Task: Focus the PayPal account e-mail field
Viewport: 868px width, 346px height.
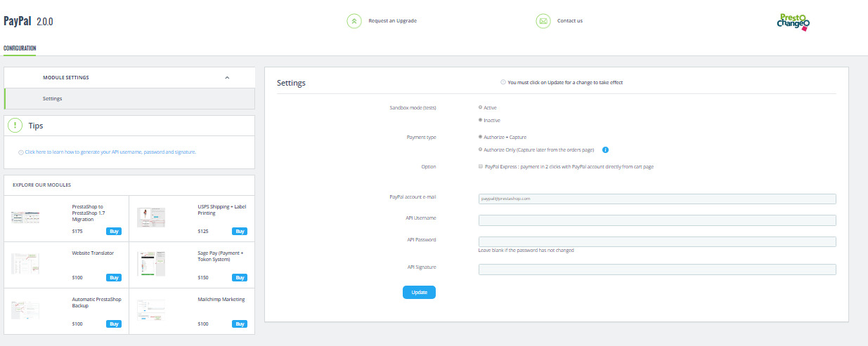Action: (x=657, y=199)
